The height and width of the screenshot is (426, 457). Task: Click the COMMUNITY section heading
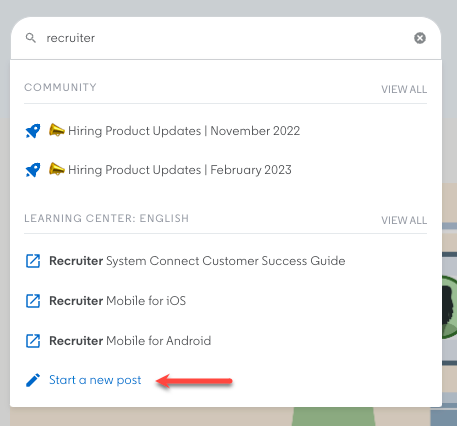click(60, 87)
